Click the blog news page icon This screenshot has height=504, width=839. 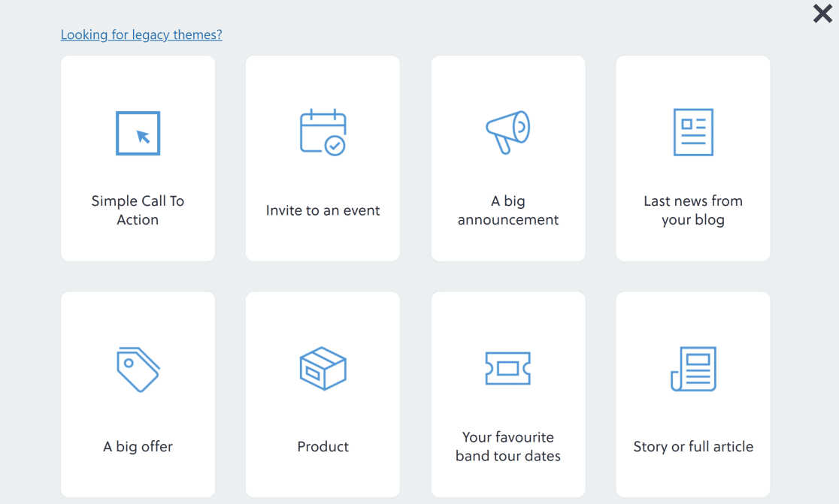693,132
